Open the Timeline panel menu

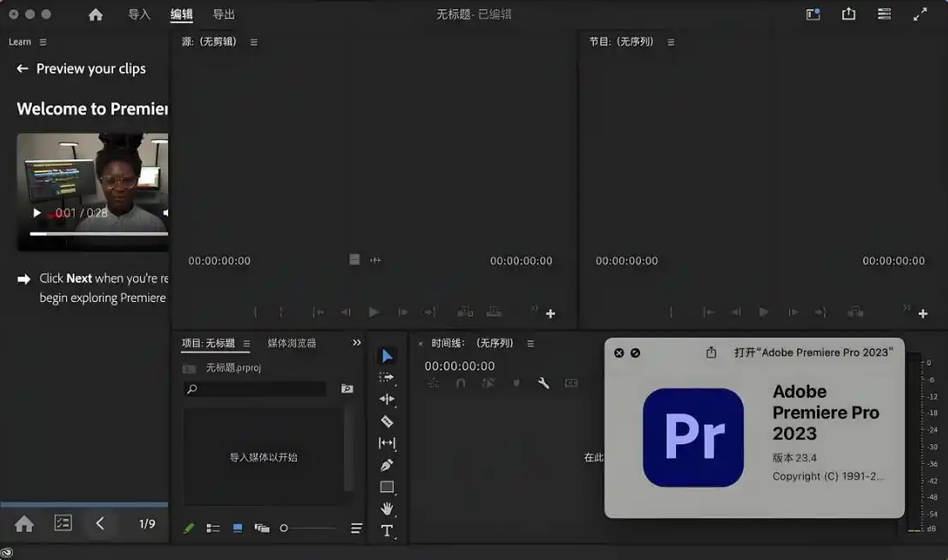530,342
